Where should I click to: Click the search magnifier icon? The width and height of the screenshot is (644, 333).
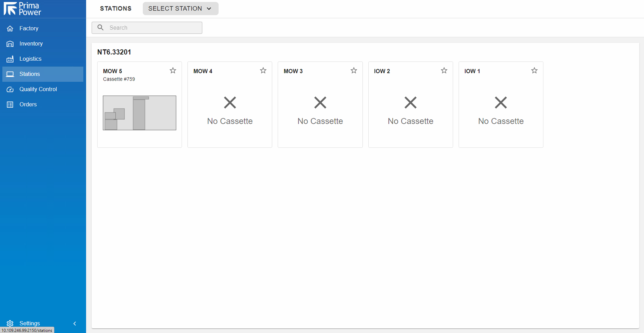[100, 28]
